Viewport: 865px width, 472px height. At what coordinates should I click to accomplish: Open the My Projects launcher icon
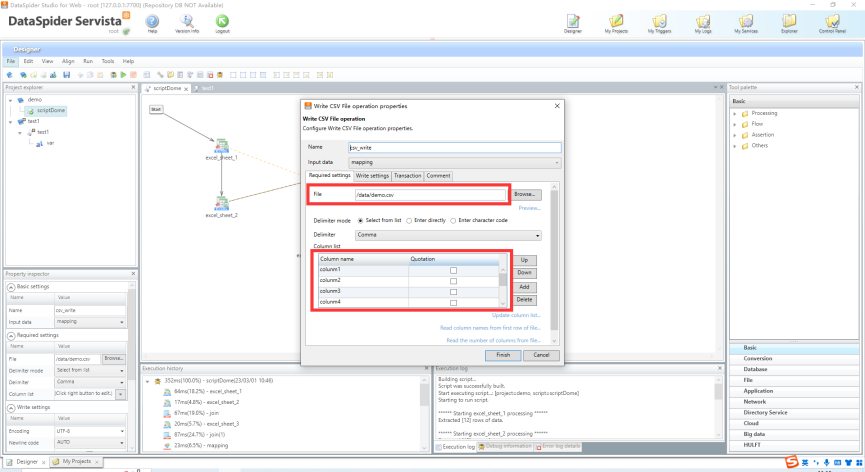616,22
